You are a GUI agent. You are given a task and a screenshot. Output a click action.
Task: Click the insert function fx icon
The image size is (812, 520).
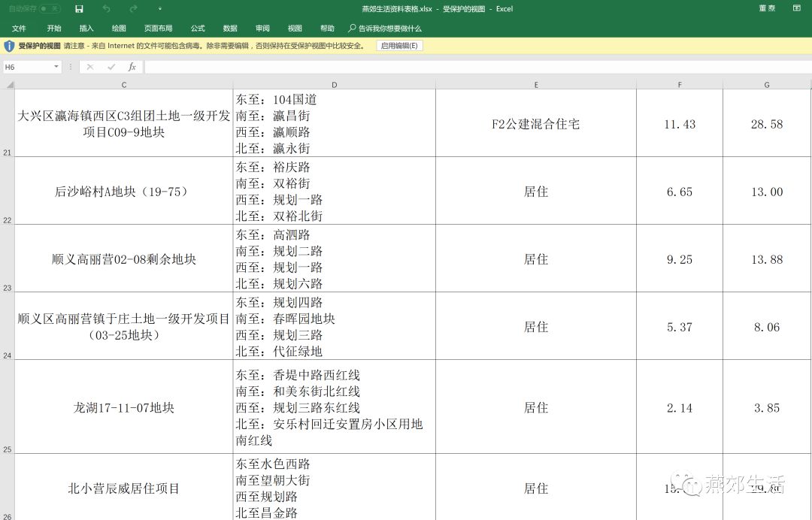click(x=132, y=67)
